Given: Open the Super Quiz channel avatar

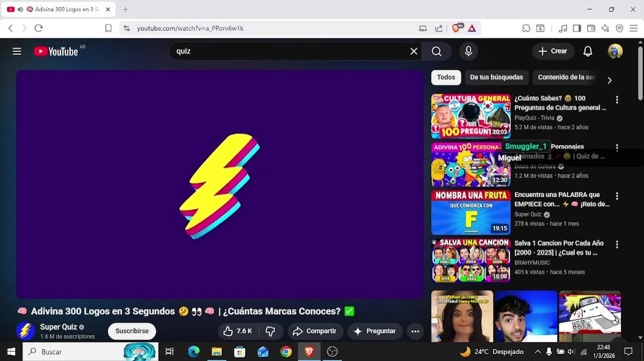Looking at the screenshot, I should click(25, 331).
